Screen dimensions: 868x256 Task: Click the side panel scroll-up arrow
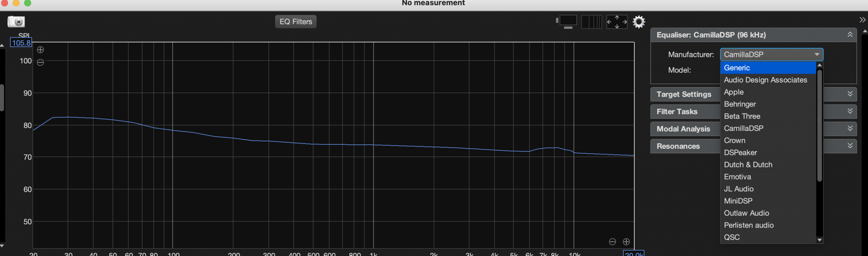coord(865,31)
